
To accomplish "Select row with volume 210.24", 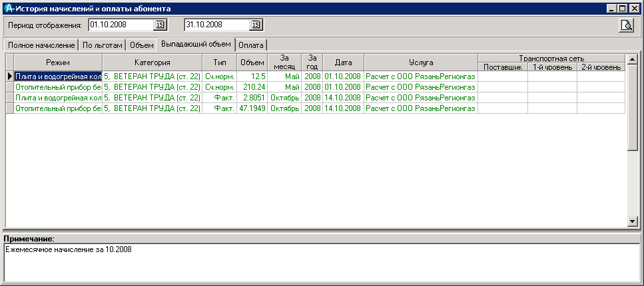I will click(253, 87).
